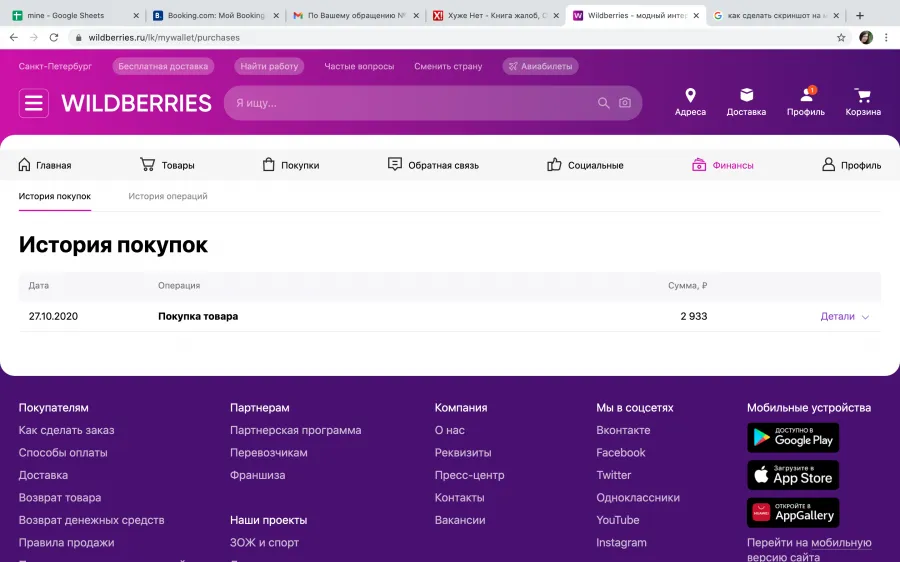Reload the page with refresh icon

(x=54, y=37)
